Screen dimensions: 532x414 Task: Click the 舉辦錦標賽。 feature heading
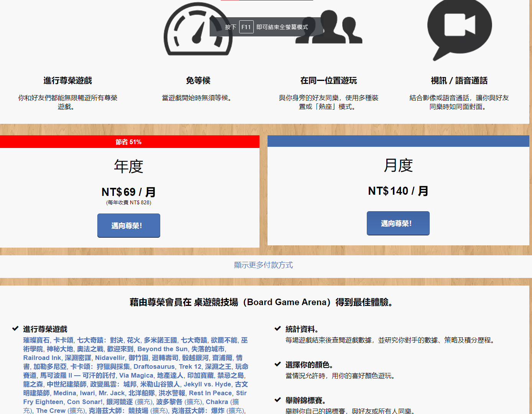[306, 400]
